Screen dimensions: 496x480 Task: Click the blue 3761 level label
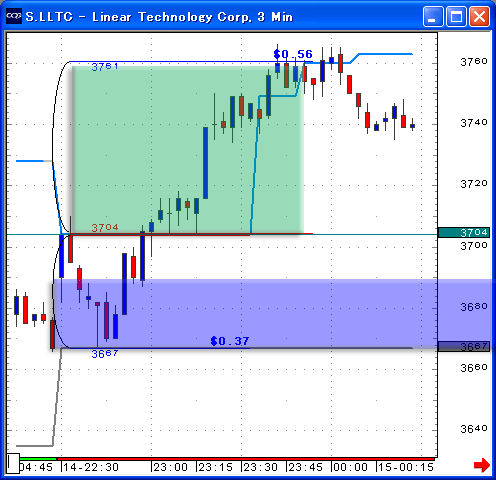click(105, 67)
